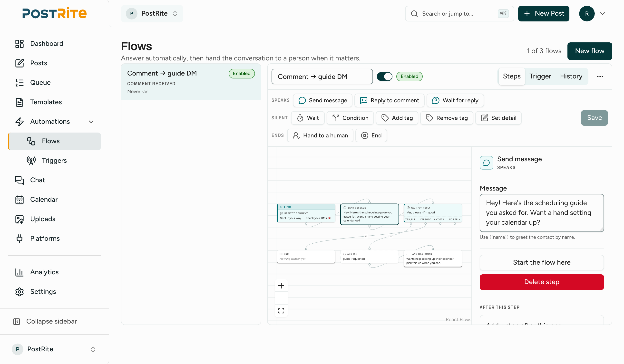624x364 pixels.
Task: Create a new flow
Action: [x=590, y=51]
